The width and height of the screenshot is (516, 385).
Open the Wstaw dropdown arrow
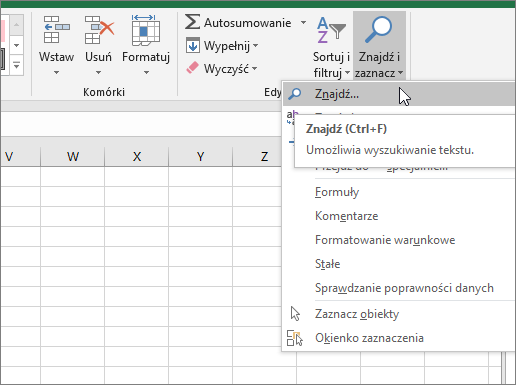[56, 72]
